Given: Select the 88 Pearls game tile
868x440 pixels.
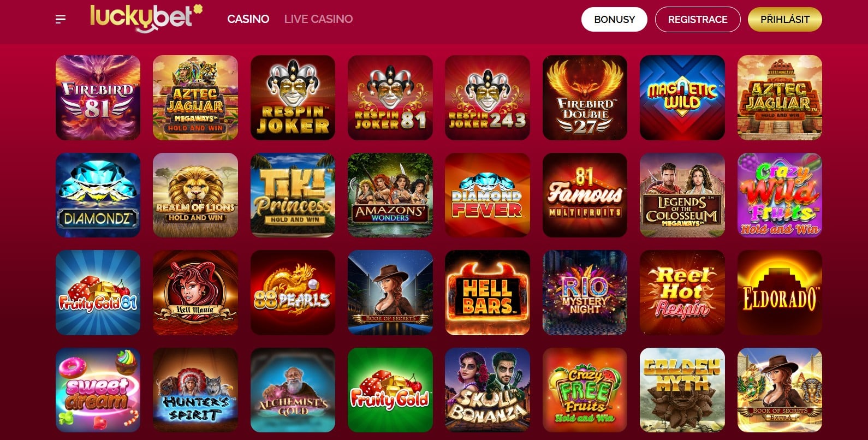Looking at the screenshot, I should [293, 293].
